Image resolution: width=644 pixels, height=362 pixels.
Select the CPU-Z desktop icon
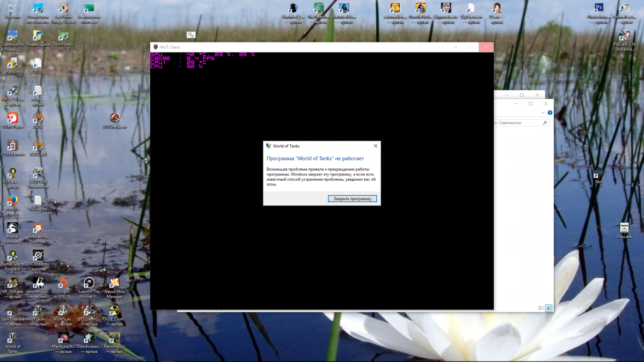(38, 67)
